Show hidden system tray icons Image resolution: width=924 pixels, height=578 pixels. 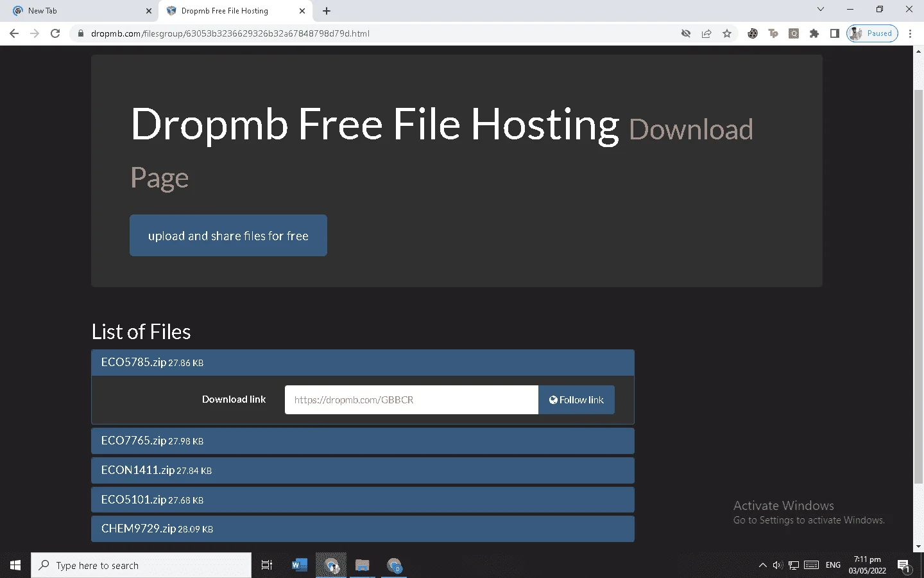point(762,565)
